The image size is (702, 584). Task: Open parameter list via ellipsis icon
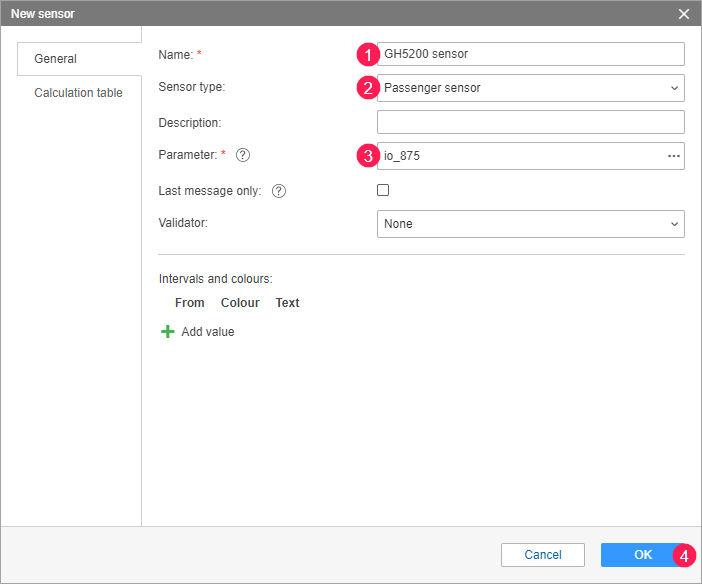[x=674, y=156]
